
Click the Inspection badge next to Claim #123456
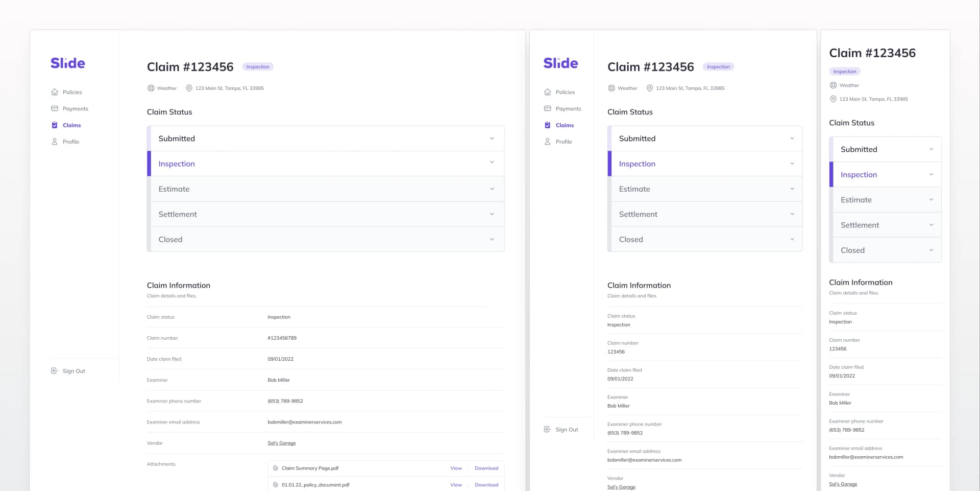click(258, 66)
